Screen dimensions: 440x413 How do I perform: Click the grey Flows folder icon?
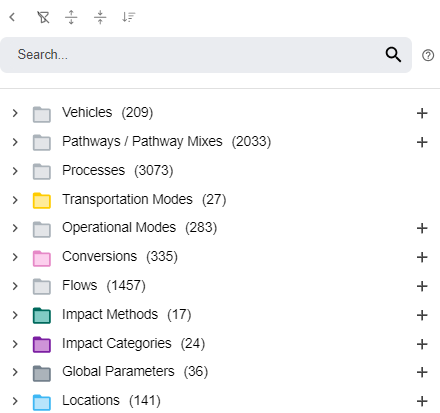42,287
